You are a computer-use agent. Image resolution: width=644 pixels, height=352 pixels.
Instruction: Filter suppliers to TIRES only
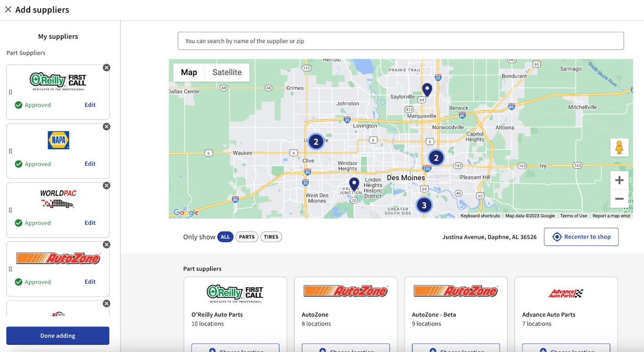(x=271, y=237)
